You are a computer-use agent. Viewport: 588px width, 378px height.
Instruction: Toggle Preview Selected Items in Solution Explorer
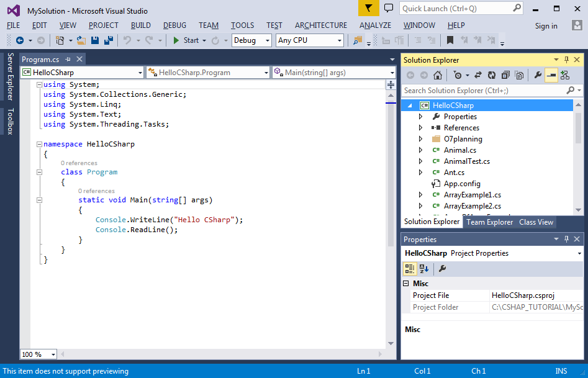(551, 75)
